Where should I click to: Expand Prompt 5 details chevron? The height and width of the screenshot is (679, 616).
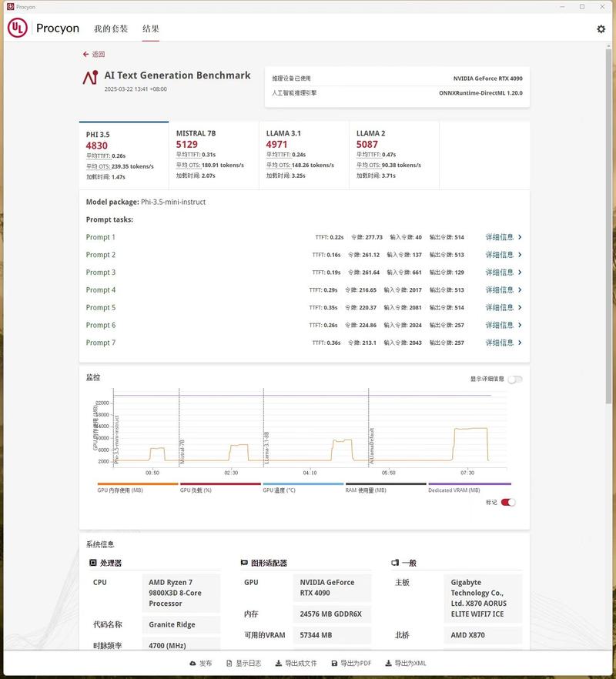coord(520,307)
